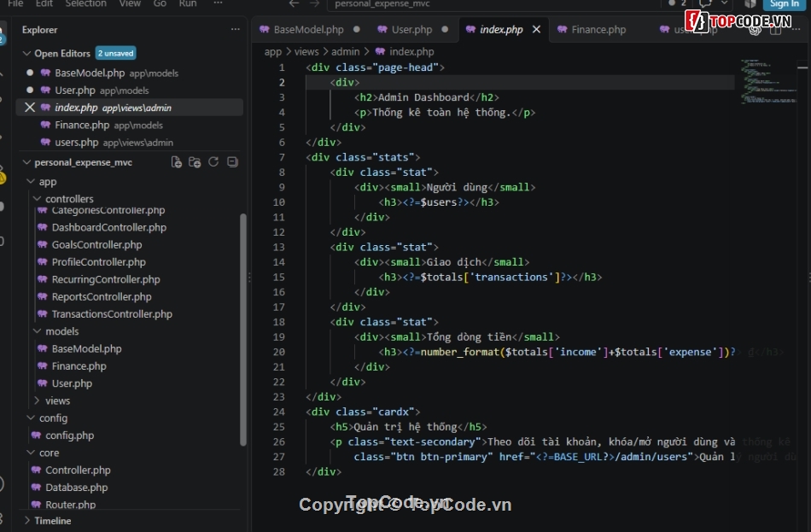This screenshot has height=532, width=811.
Task: Open Explorer panel more actions menu
Action: pyautogui.click(x=236, y=30)
